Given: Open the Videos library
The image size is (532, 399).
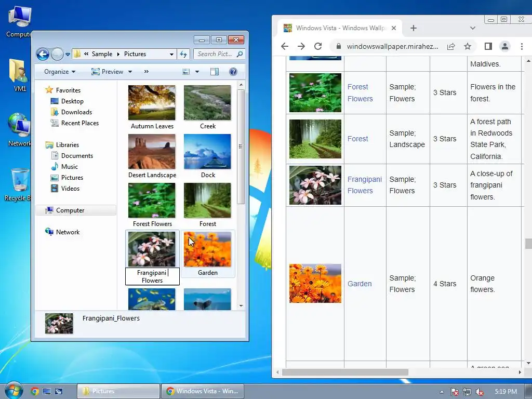Looking at the screenshot, I should click(70, 188).
